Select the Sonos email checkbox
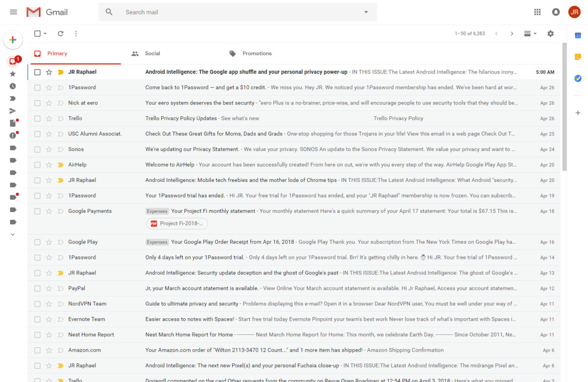This screenshot has width=588, height=382. [37, 149]
